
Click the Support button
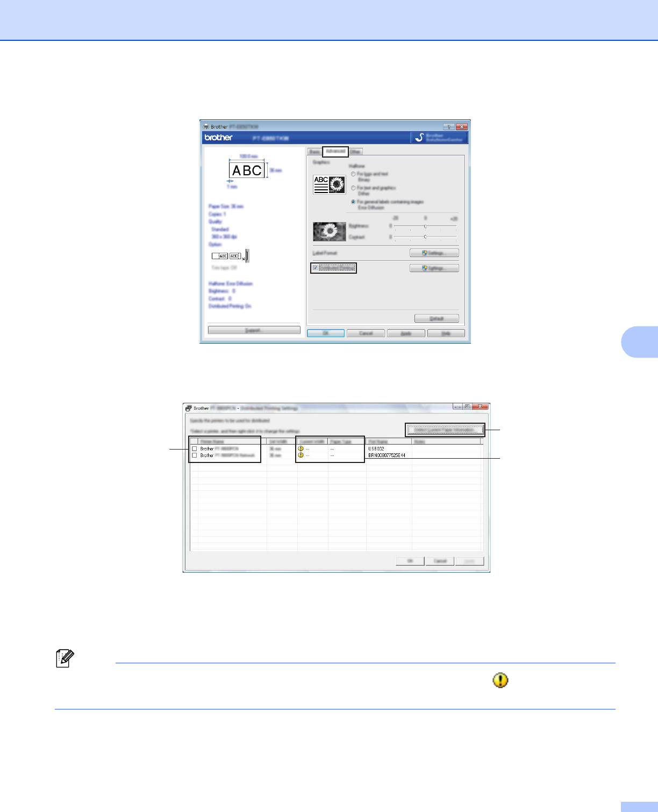[254, 330]
